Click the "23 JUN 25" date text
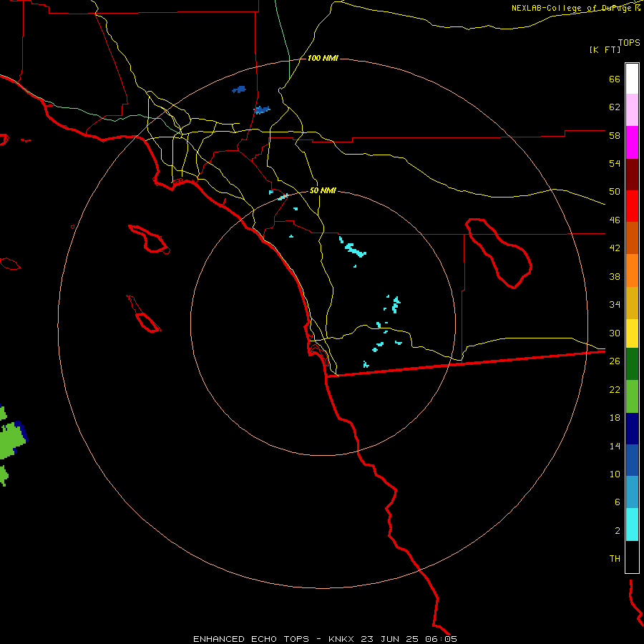Image resolution: width=644 pixels, height=644 pixels. coord(390,639)
